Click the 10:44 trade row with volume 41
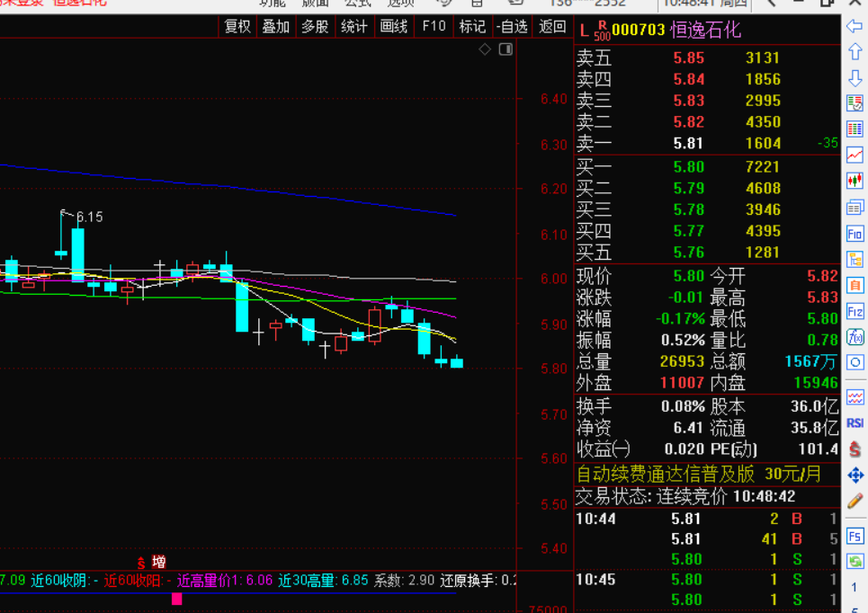868x613 pixels. click(708, 539)
